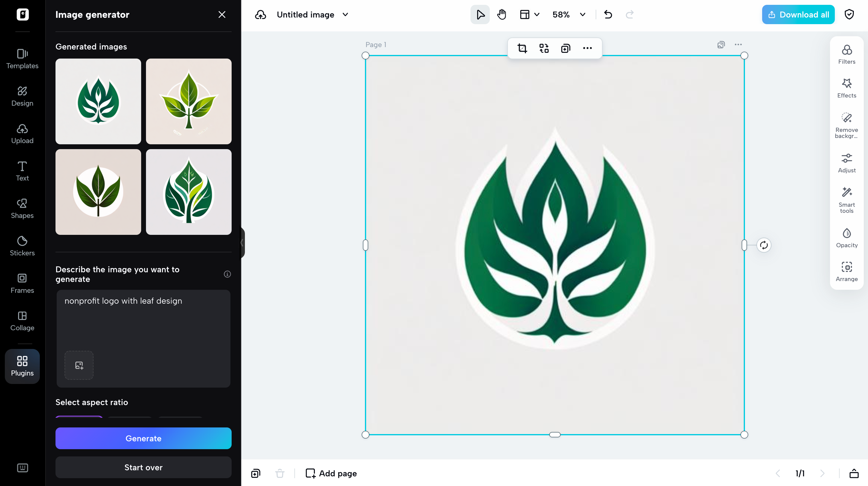This screenshot has height=486, width=868.
Task: Open Smart tools
Action: [847, 199]
